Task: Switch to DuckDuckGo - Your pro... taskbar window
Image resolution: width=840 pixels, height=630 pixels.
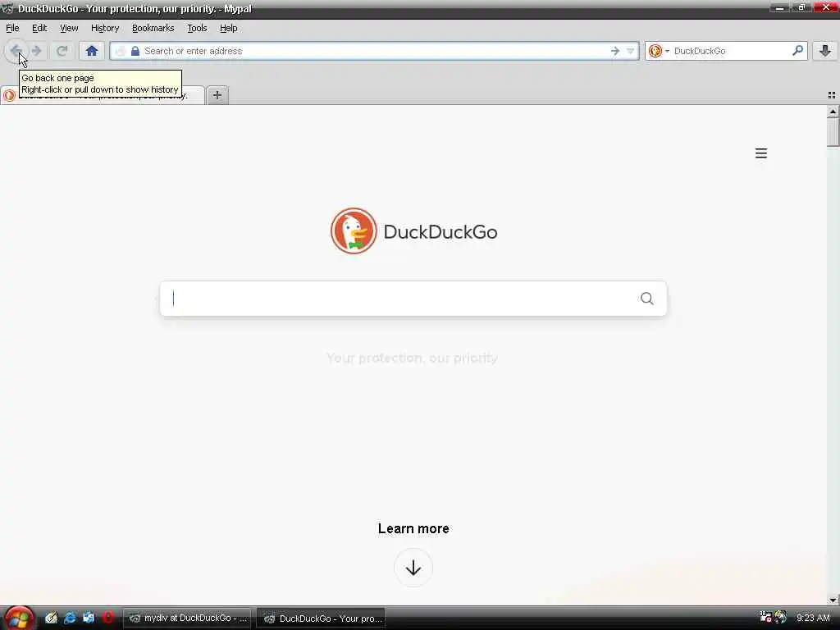Action: (321, 619)
